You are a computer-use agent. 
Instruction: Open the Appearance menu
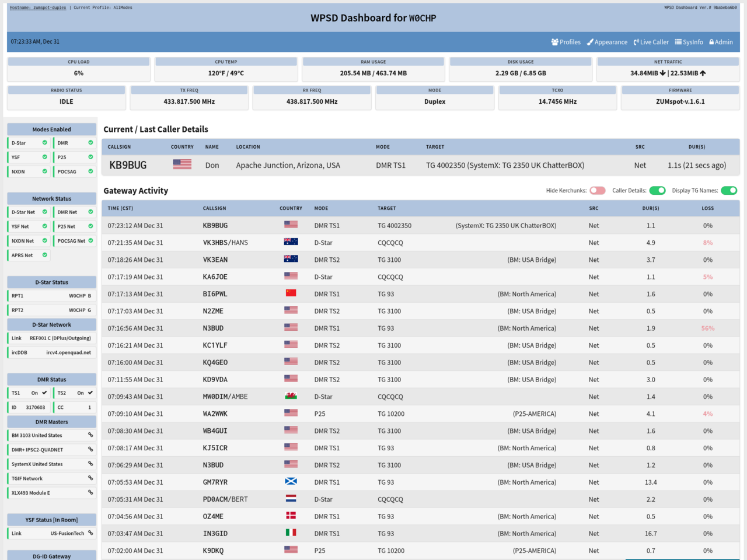tap(607, 42)
